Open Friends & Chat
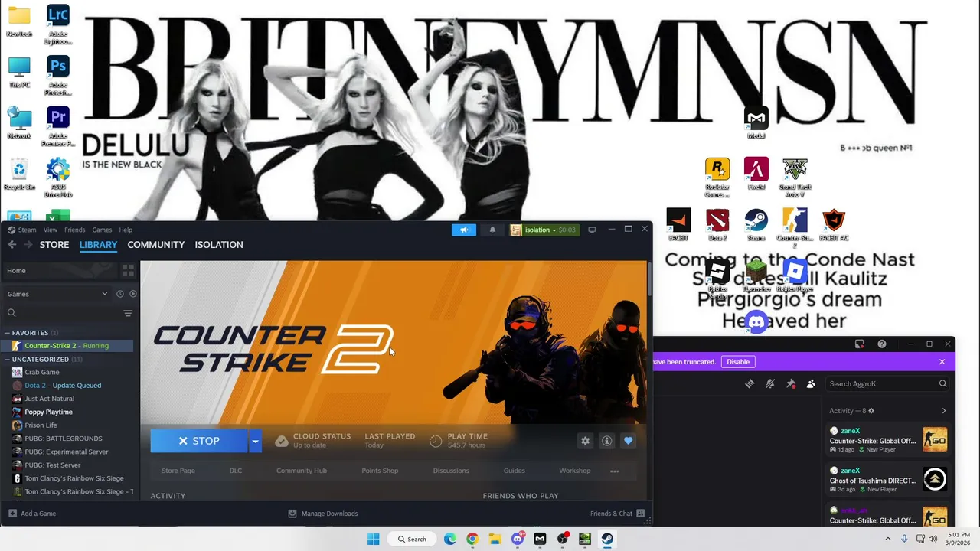The width and height of the screenshot is (980, 551). click(617, 514)
